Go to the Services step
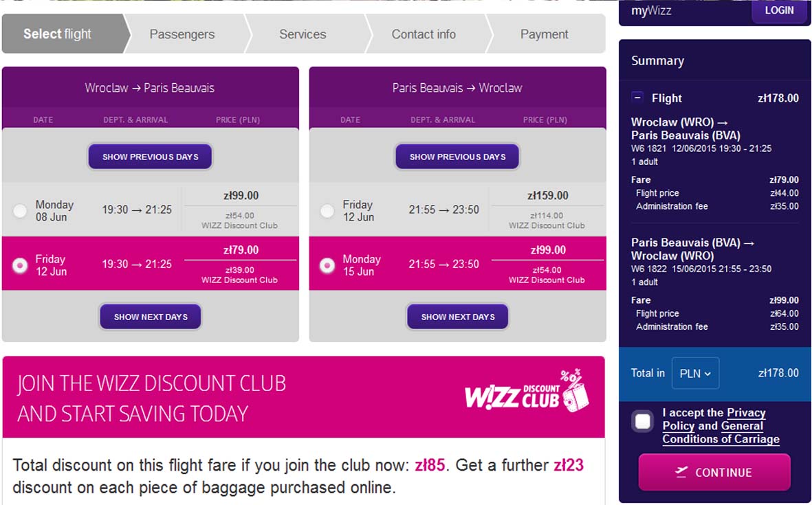812x505 pixels. pyautogui.click(x=303, y=34)
